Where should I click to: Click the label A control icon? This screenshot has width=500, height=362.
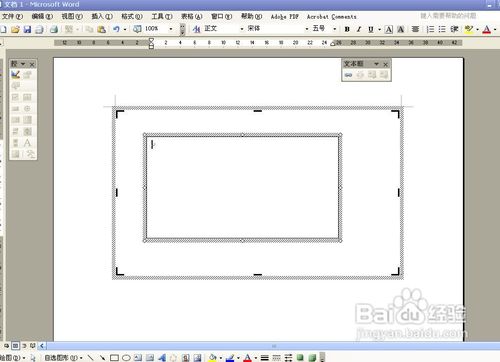click(27, 143)
